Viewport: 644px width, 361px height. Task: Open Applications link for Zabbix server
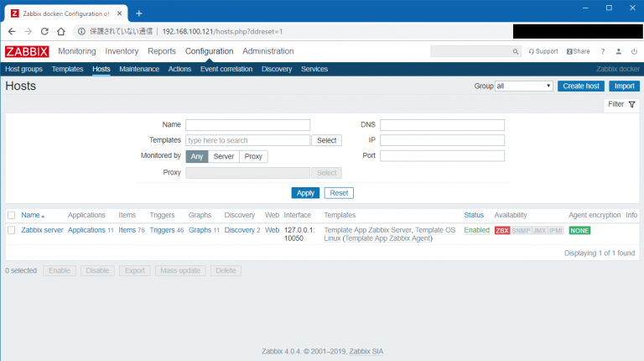(x=86, y=230)
